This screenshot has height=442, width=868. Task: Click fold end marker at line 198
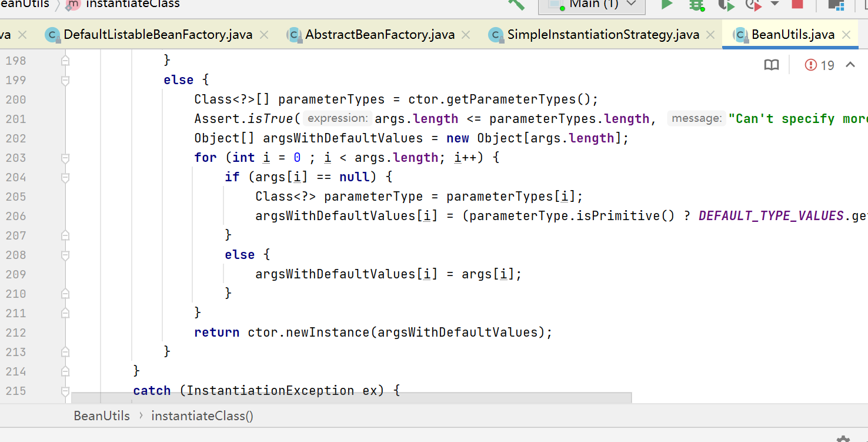[x=65, y=61]
